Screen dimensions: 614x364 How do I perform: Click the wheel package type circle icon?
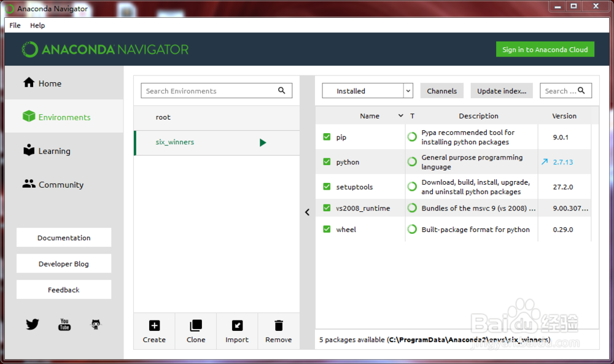click(x=412, y=229)
